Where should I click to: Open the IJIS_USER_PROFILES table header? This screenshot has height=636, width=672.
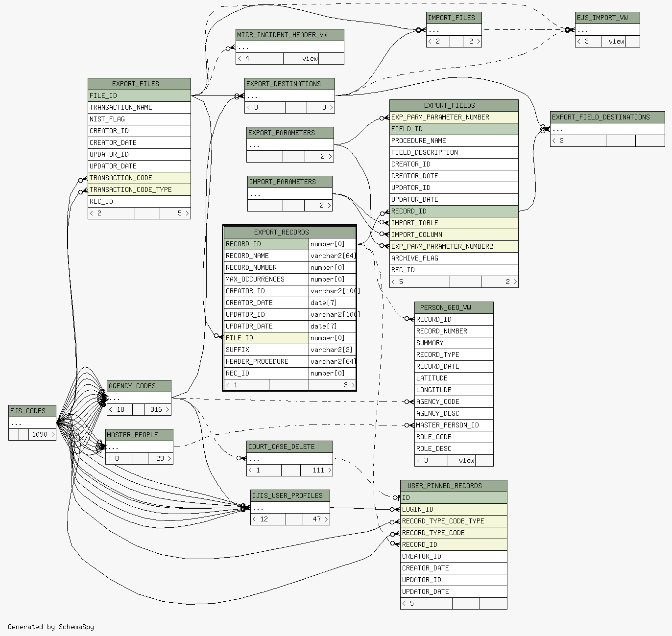tap(290, 495)
